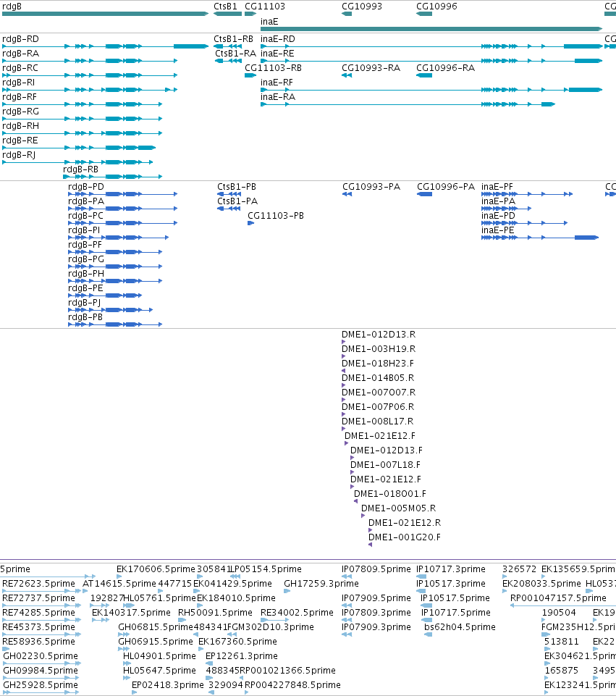Select coding feature inaE-PA
The height and width of the screenshot is (696, 616).
499,201
